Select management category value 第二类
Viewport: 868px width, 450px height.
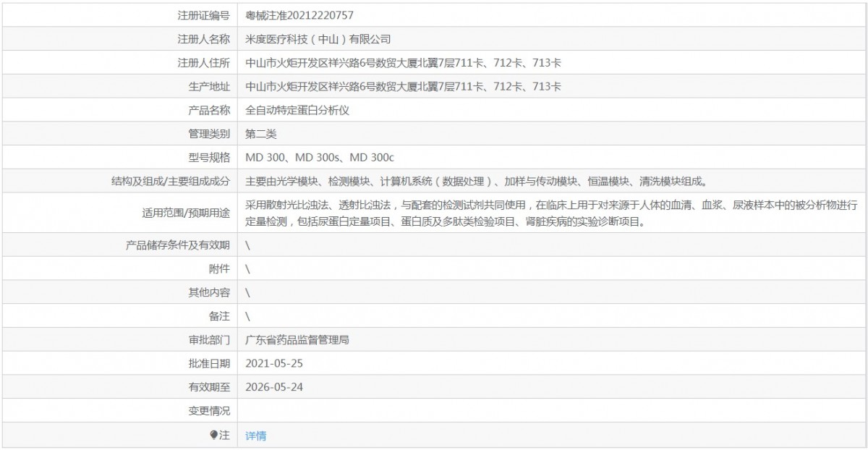click(261, 134)
